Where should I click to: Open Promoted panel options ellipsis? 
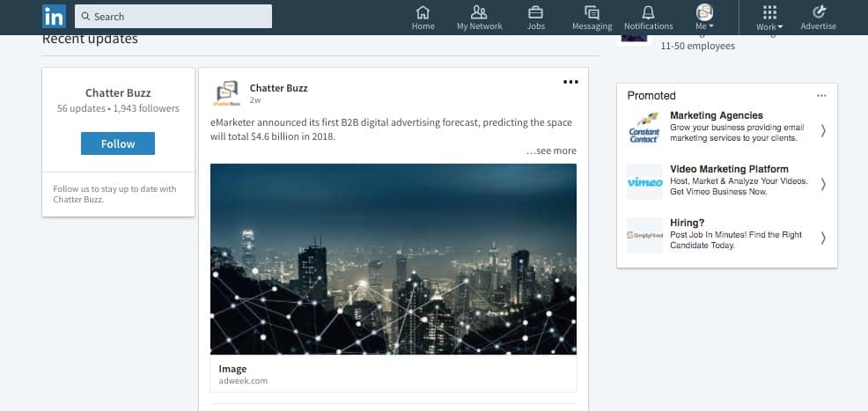coord(821,95)
